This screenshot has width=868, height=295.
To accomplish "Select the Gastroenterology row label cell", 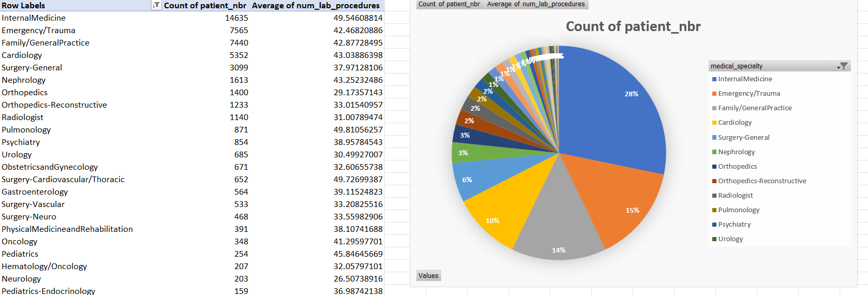I will coord(81,191).
